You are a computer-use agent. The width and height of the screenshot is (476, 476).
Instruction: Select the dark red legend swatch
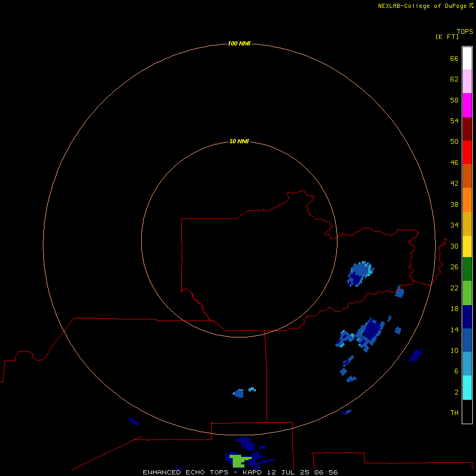click(467, 129)
